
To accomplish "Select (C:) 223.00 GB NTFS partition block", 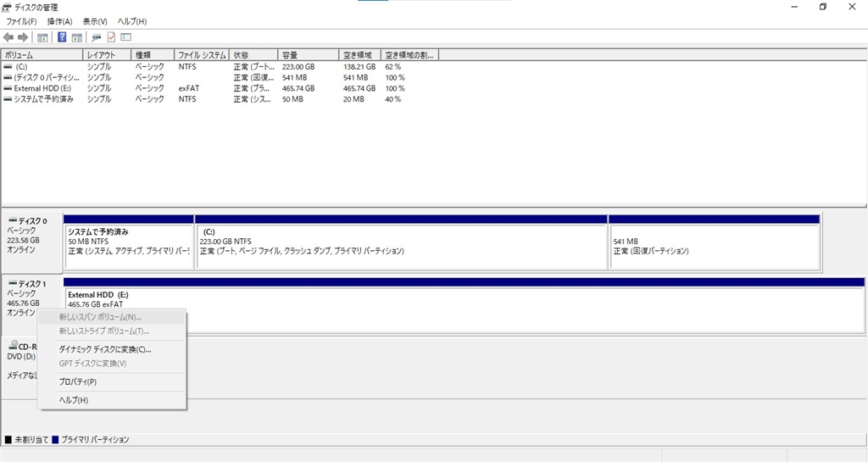I will [x=401, y=242].
